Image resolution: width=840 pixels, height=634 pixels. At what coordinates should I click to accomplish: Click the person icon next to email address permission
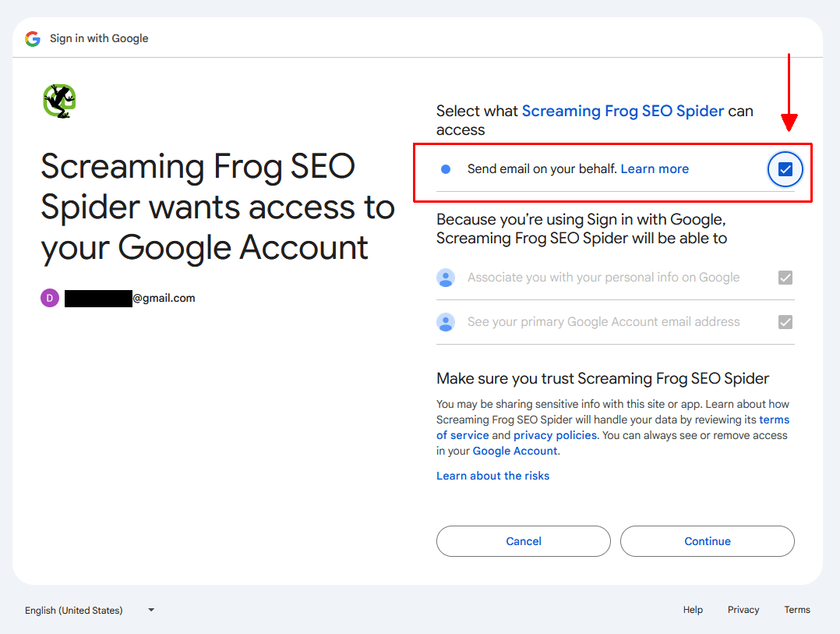446,321
